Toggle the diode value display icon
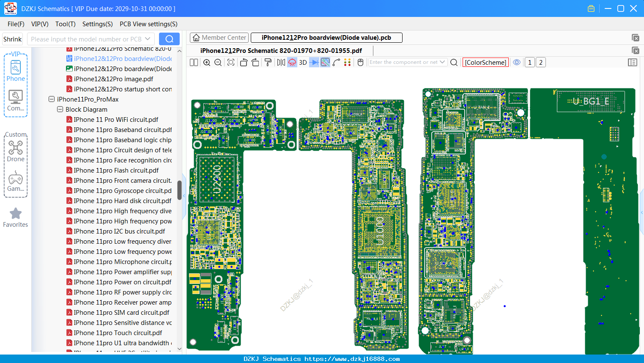644x363 pixels. pyautogui.click(x=314, y=63)
